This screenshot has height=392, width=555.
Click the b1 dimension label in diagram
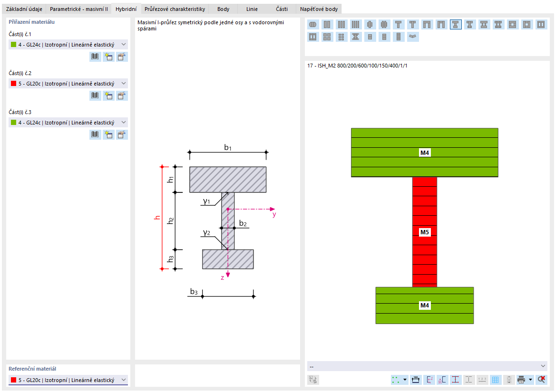pyautogui.click(x=228, y=147)
